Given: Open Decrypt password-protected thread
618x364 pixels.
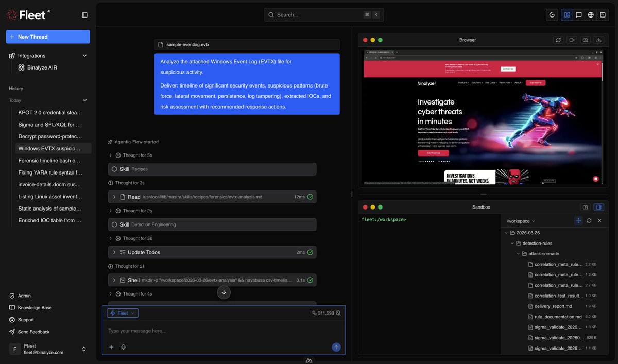Looking at the screenshot, I should tap(50, 136).
